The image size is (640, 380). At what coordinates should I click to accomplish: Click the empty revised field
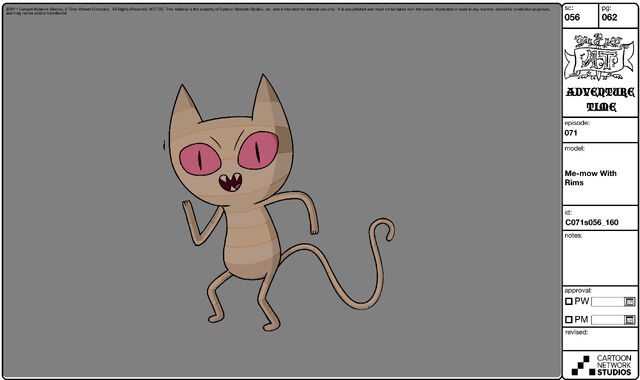click(x=600, y=342)
